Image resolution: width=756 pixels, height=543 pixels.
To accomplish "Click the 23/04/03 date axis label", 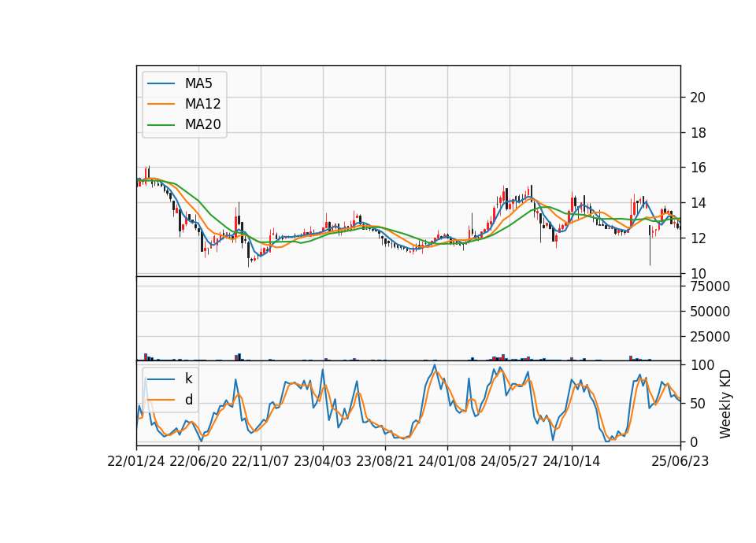I will pos(323,461).
